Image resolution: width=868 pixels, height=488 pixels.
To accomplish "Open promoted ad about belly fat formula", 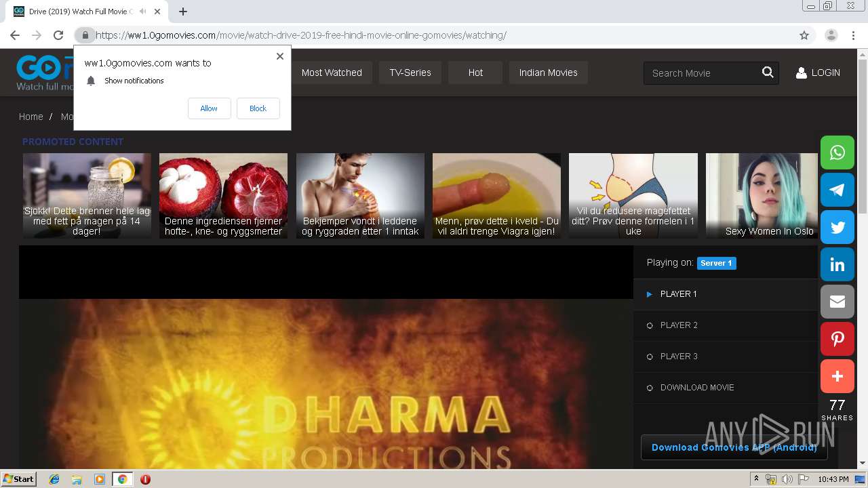I will tap(633, 195).
